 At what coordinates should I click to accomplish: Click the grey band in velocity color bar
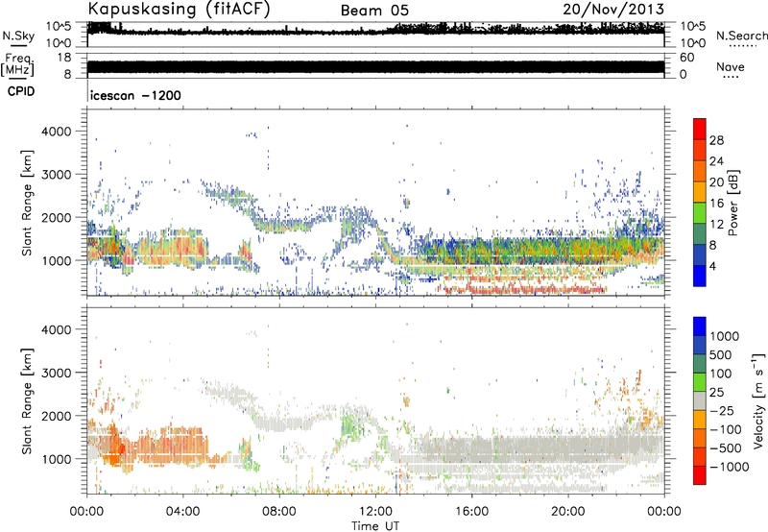[700, 401]
